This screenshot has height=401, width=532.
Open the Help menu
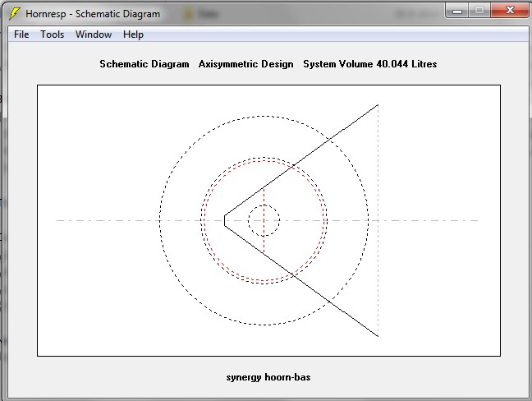tap(133, 35)
